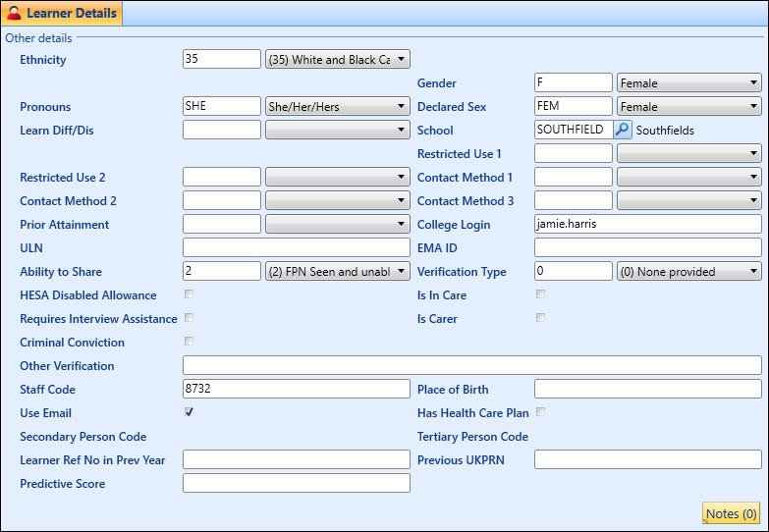Click the Learner Details person icon
Viewport: 769px width, 532px height.
[x=14, y=14]
